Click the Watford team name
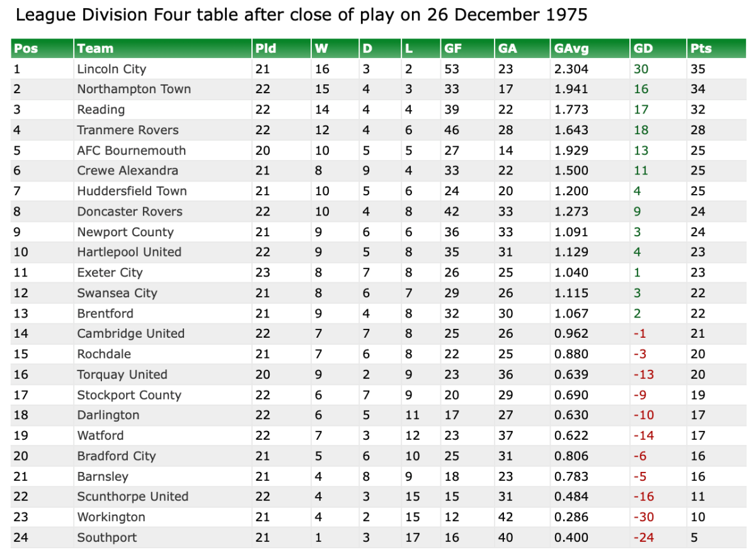 point(100,435)
